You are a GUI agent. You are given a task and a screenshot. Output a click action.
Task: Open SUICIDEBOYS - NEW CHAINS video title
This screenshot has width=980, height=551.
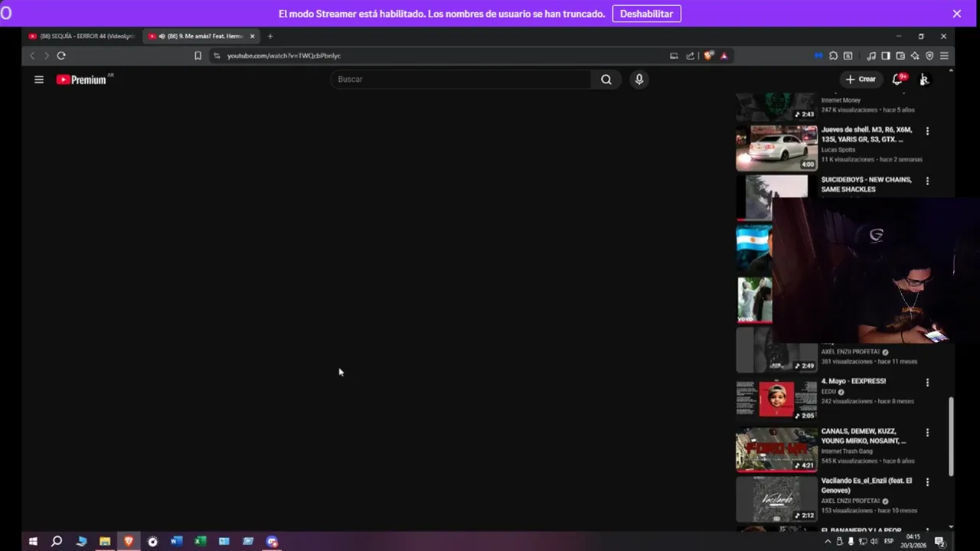pos(867,184)
